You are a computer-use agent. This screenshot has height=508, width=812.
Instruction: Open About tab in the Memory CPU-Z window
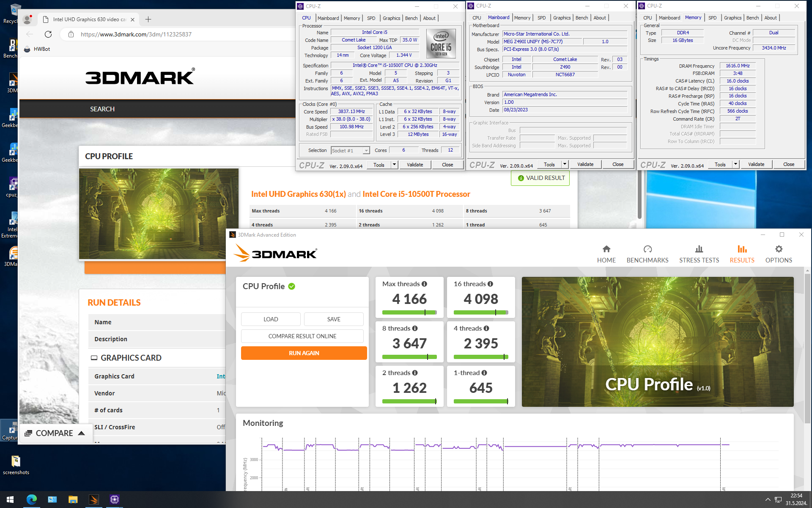[770, 18]
